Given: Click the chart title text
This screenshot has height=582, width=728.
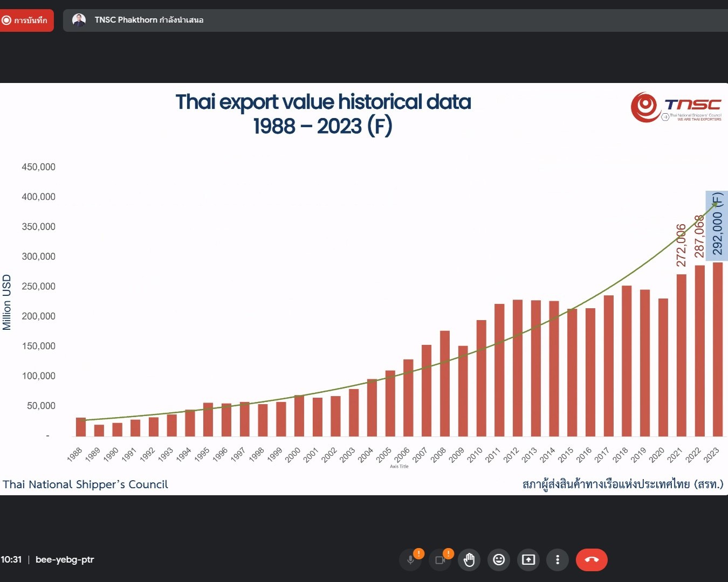Looking at the screenshot, I should [323, 114].
